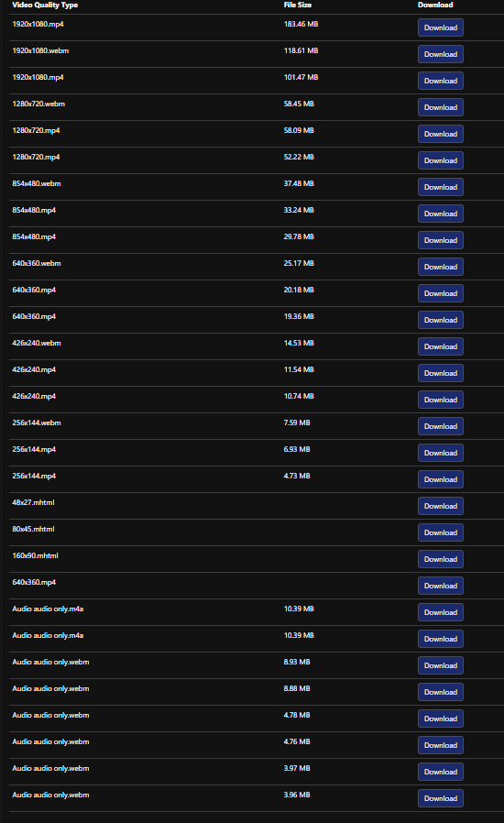Download the 426x240.webm video

tap(441, 347)
